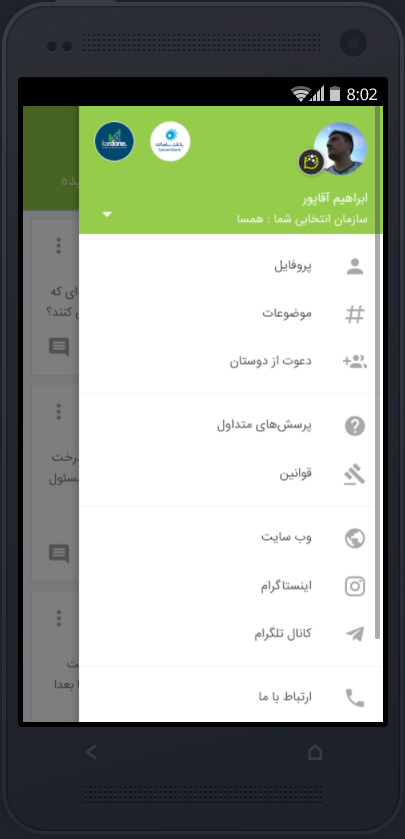405x839 pixels.
Task: Switch to the Kardone organization logo
Action: [x=114, y=141]
